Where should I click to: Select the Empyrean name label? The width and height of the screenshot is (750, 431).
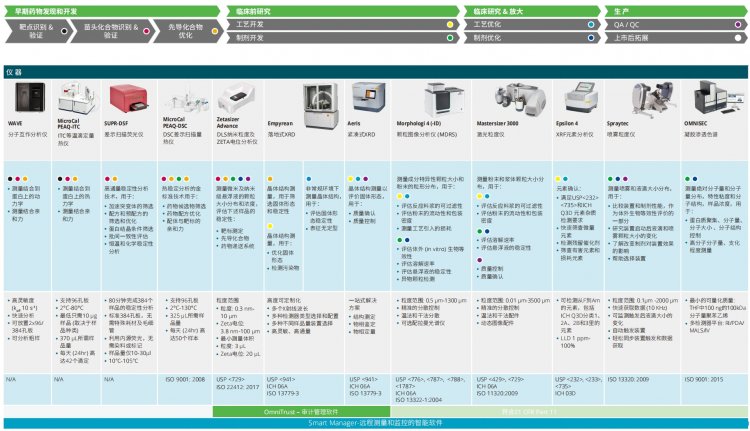(x=280, y=123)
